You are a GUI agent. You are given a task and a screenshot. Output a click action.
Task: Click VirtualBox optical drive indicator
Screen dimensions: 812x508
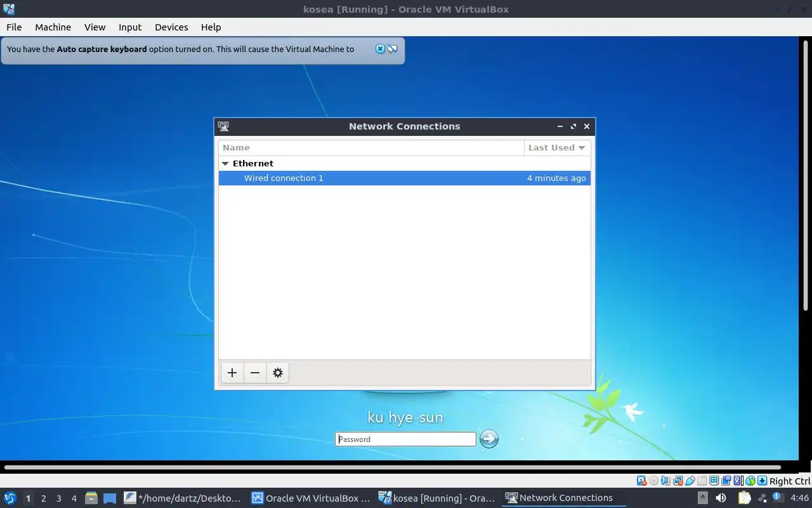[x=654, y=481]
